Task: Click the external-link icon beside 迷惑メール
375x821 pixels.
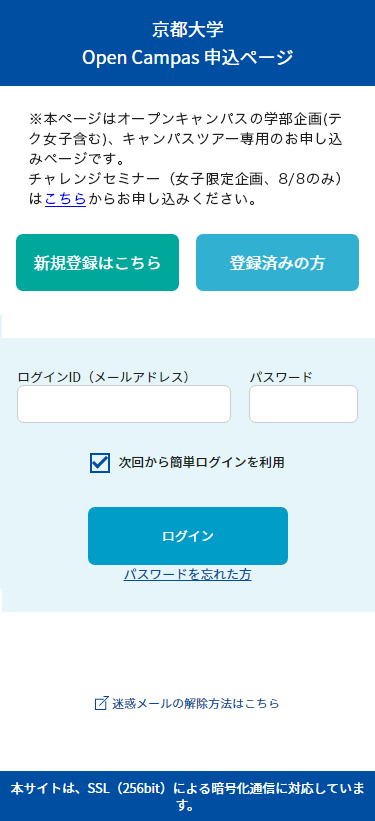Action: (101, 703)
